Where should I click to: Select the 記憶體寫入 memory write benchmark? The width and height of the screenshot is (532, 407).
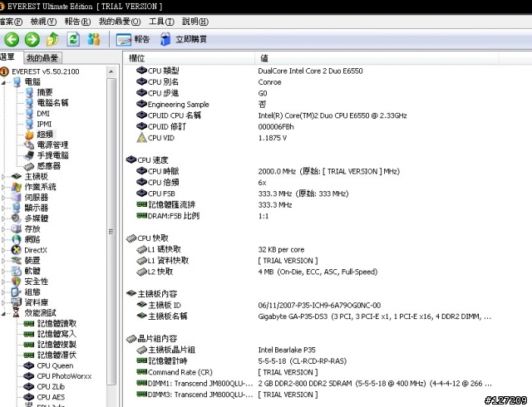(x=57, y=334)
